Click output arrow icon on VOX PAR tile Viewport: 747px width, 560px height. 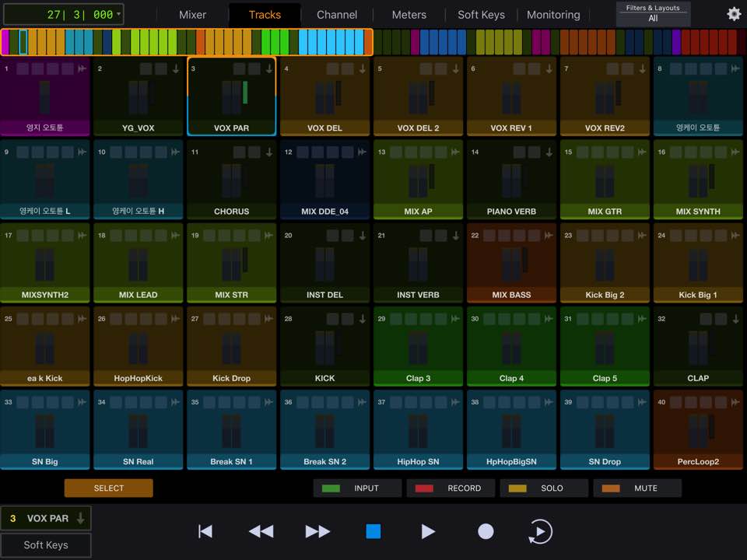(269, 68)
